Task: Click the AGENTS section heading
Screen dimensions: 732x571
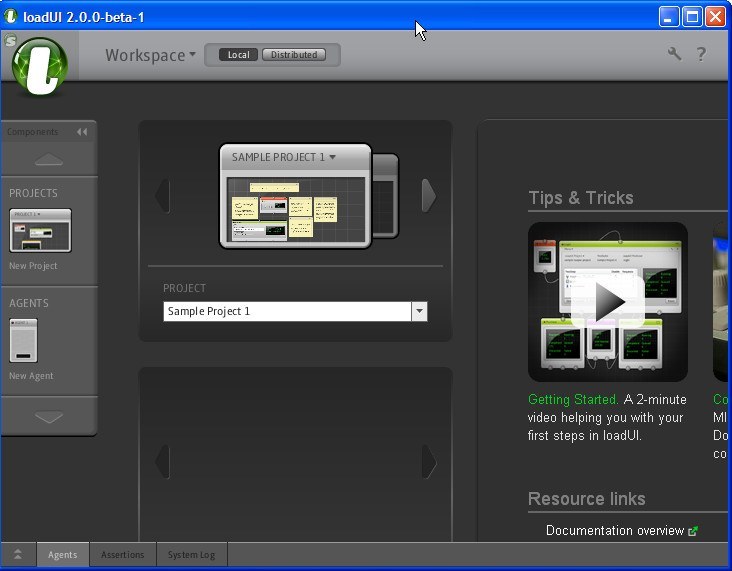Action: 28,303
